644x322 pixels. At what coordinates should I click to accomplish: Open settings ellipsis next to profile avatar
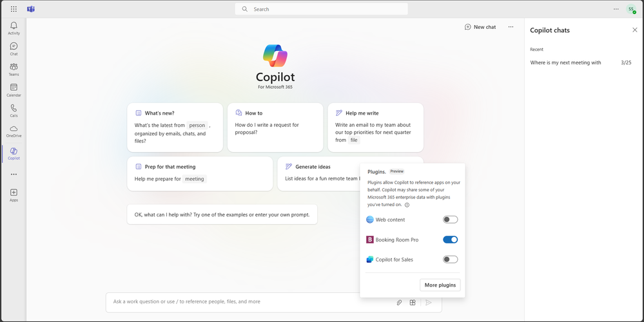point(616,9)
